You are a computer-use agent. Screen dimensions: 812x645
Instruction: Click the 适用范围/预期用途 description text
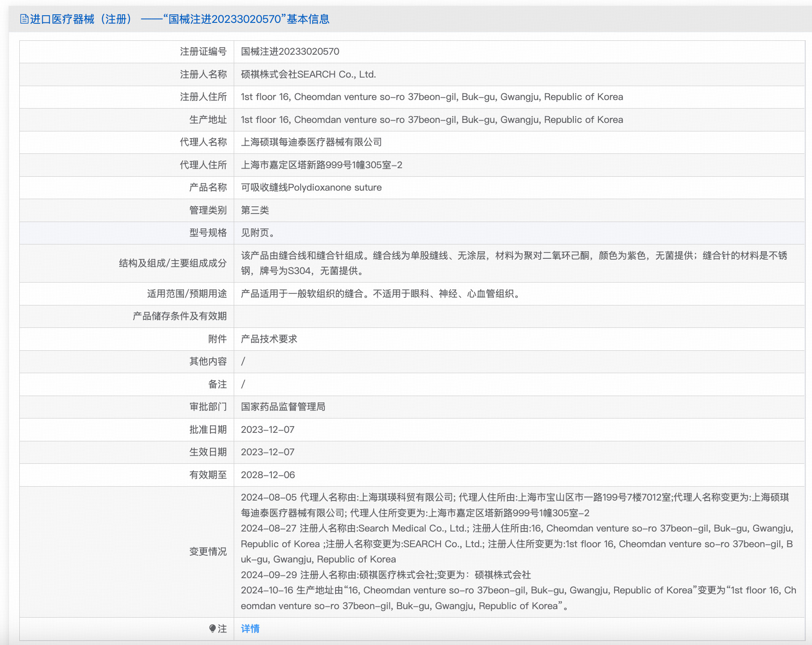coord(381,294)
